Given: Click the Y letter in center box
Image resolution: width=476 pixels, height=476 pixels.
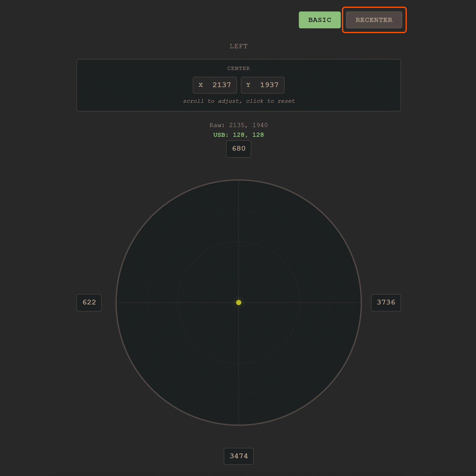Looking at the screenshot, I should pos(248,85).
